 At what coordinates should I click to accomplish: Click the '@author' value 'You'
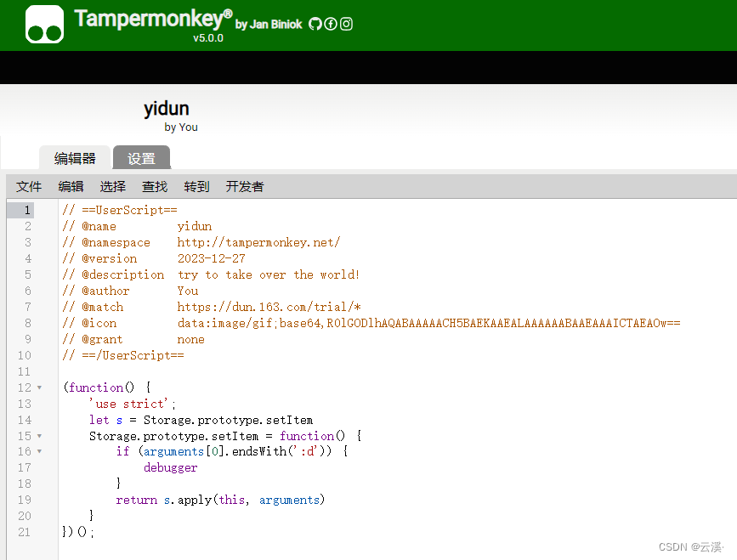point(188,291)
